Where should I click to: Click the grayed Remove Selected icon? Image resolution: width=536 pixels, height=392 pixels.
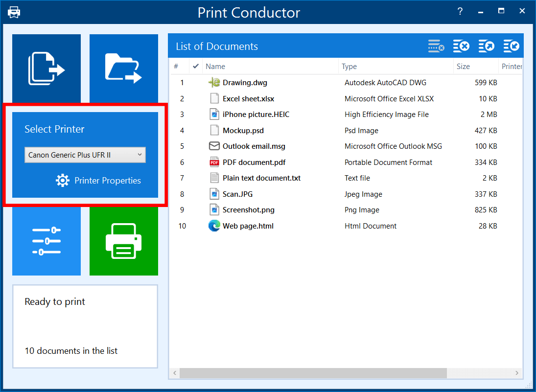436,46
